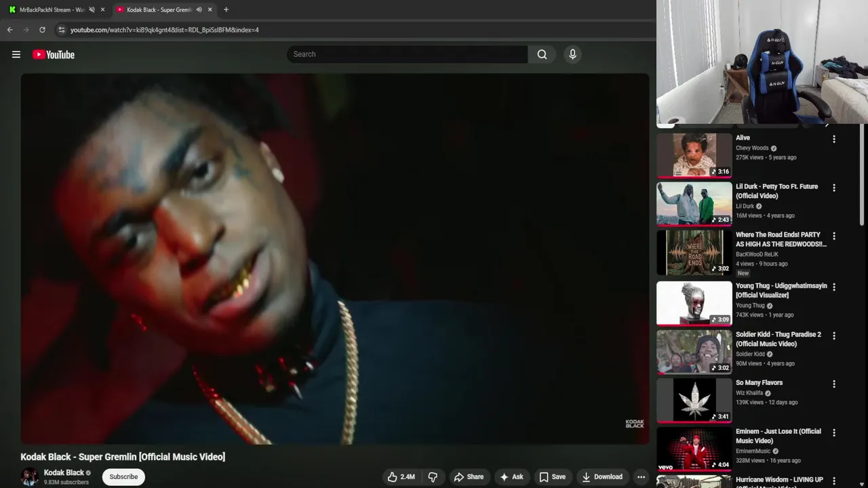Open site information icon in the address bar

(62, 30)
